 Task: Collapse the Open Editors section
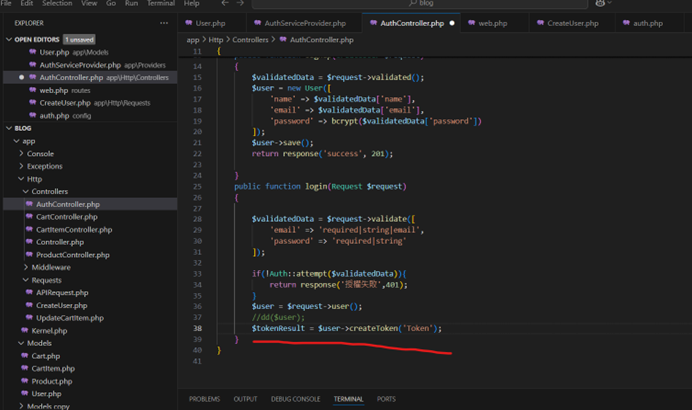point(8,39)
